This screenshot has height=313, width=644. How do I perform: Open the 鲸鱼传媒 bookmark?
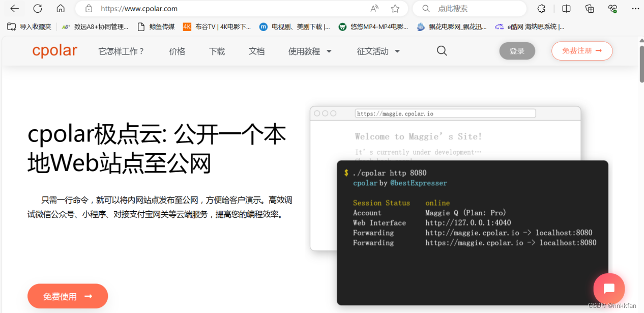[x=156, y=26]
